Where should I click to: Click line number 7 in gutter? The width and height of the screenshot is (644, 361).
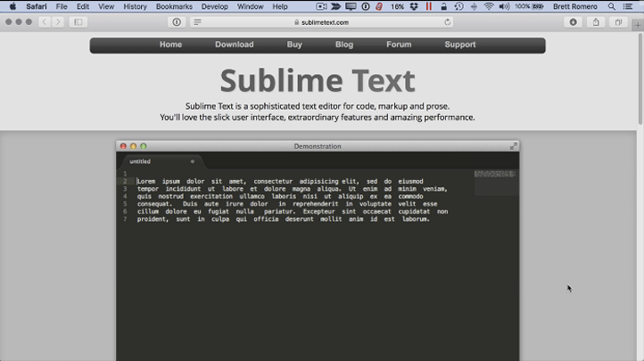(x=125, y=219)
